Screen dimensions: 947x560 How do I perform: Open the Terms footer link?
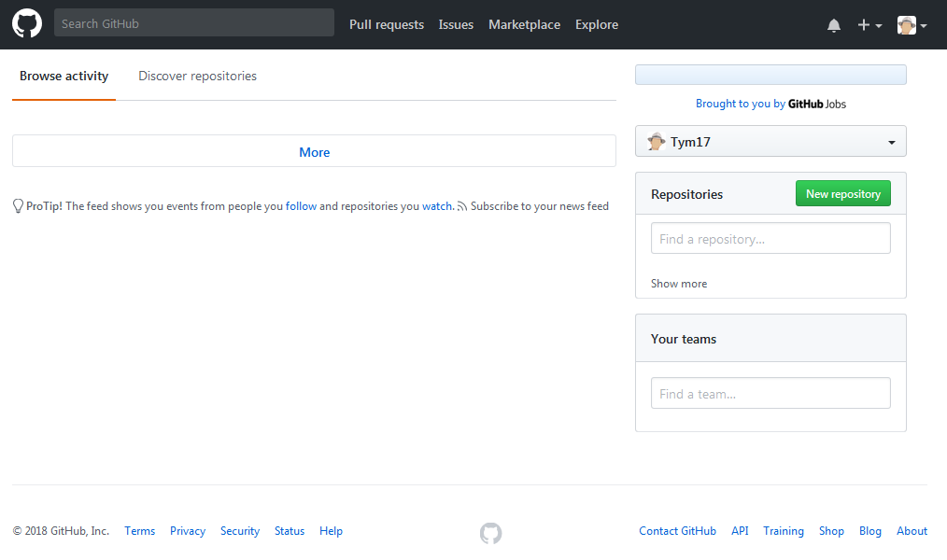[139, 531]
